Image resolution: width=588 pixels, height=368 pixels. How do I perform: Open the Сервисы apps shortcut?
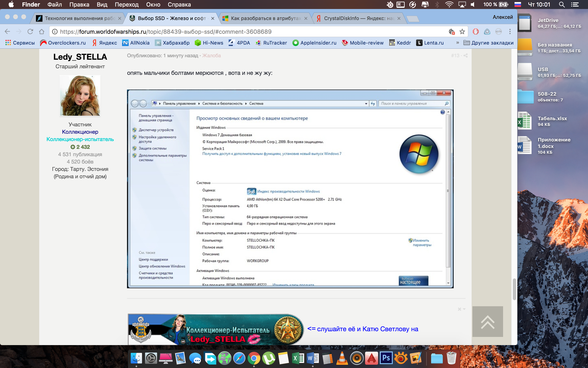coord(20,43)
